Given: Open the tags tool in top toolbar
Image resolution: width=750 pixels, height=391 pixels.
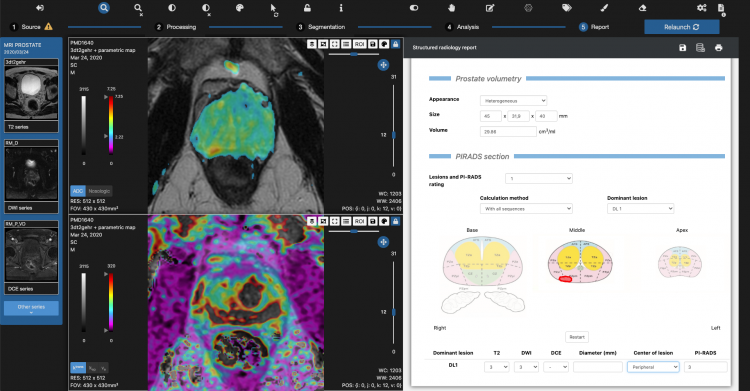Looking at the screenshot, I should coord(567,8).
